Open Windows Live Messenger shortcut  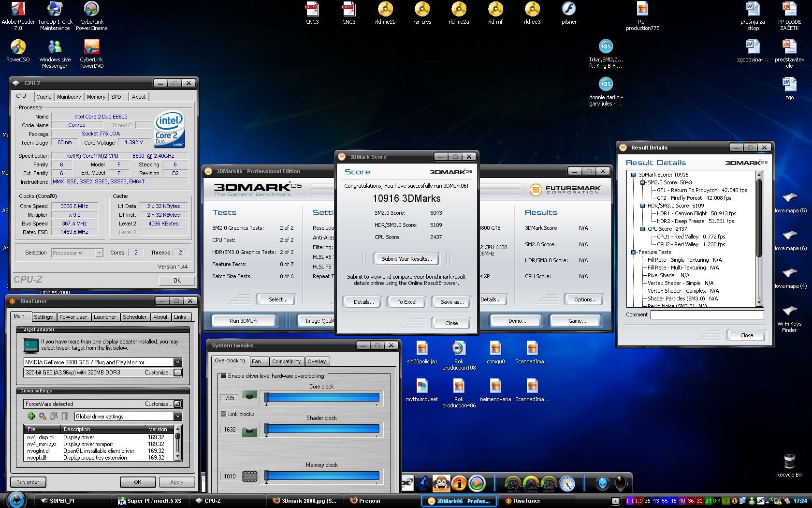[x=55, y=53]
